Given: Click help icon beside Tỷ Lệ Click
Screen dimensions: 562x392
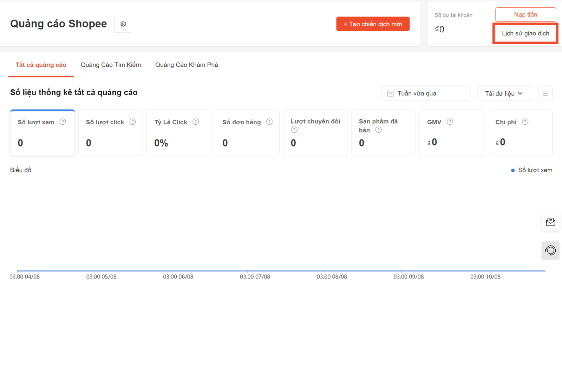Looking at the screenshot, I should point(196,122).
